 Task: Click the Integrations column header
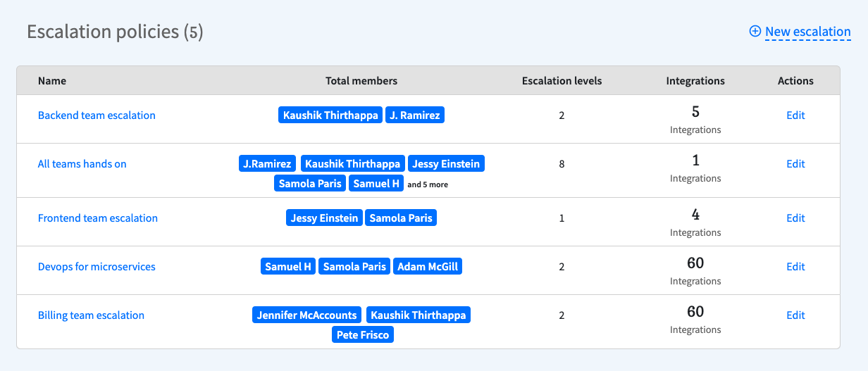pyautogui.click(x=695, y=81)
